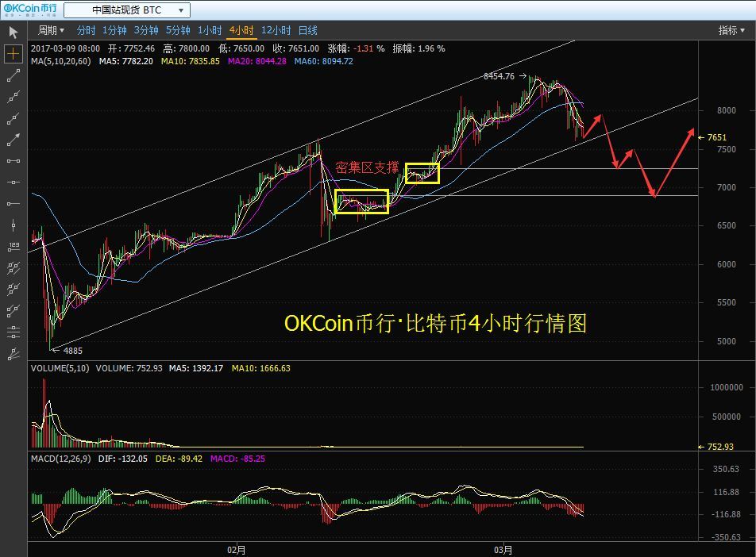
Task: Click the OKCoin币行 logo
Action: [30, 10]
